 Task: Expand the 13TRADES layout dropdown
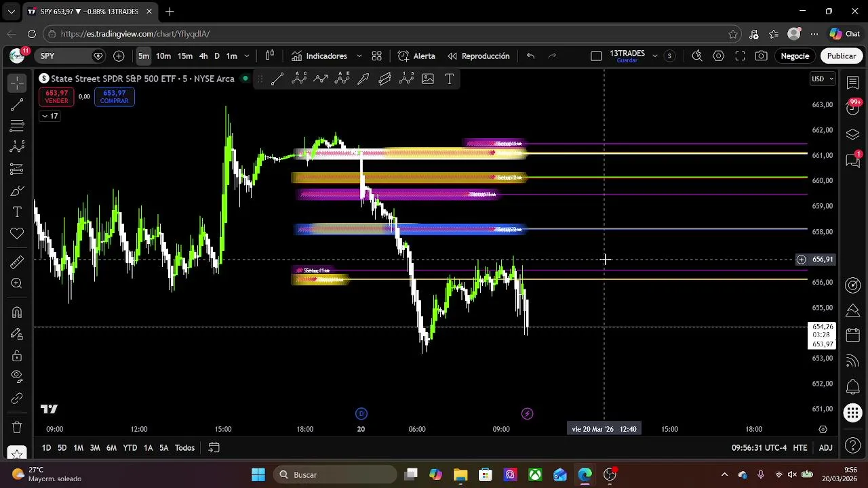pos(654,56)
